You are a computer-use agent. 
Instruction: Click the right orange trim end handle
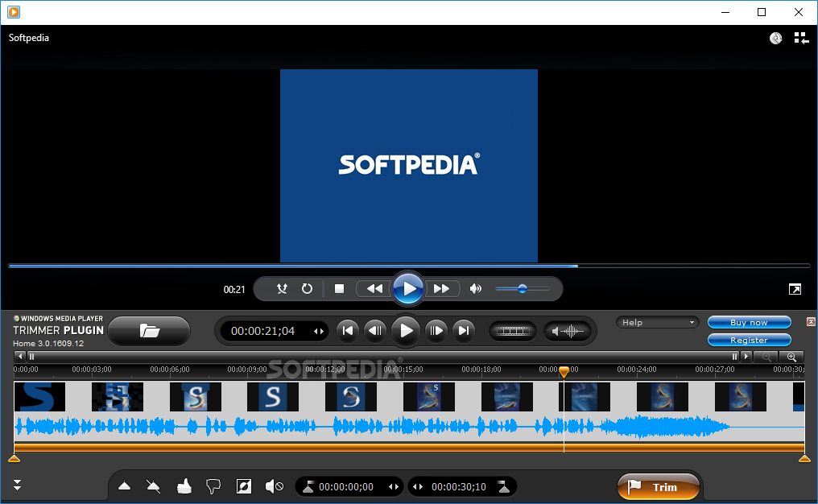tap(804, 459)
